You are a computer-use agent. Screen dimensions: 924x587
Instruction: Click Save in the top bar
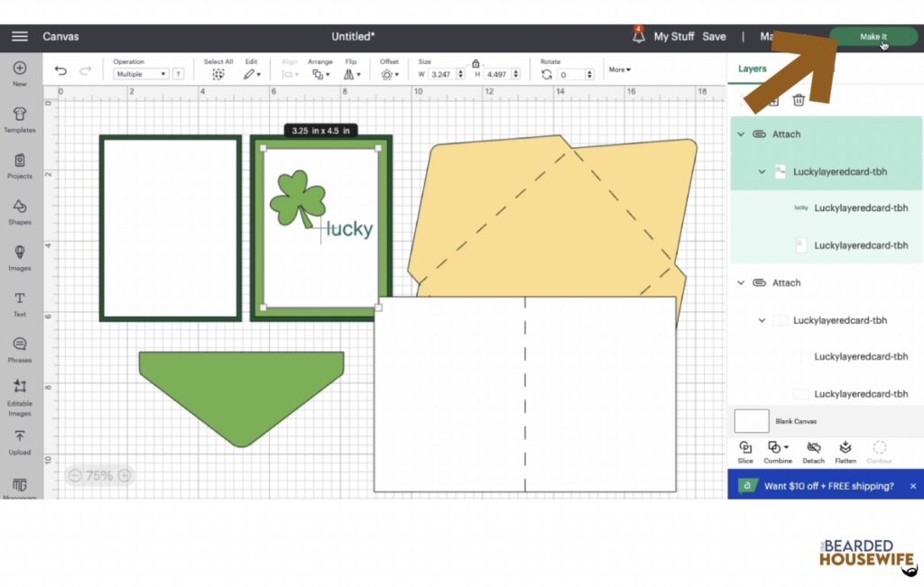coord(714,36)
